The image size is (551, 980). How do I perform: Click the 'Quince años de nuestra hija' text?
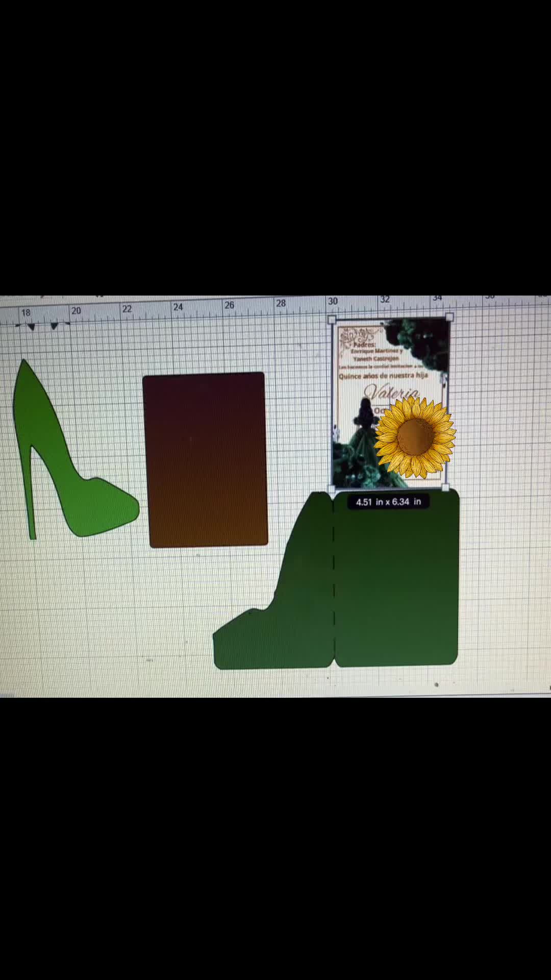coord(383,376)
